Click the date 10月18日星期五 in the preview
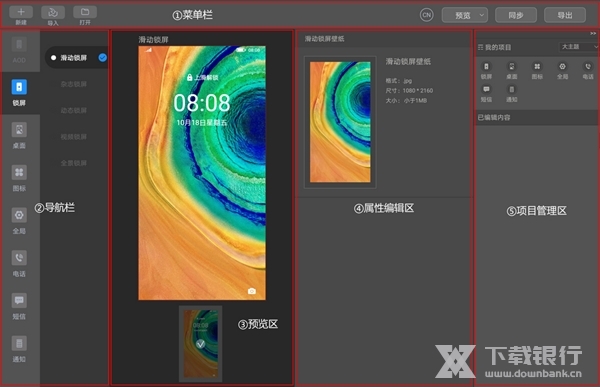 (202, 122)
